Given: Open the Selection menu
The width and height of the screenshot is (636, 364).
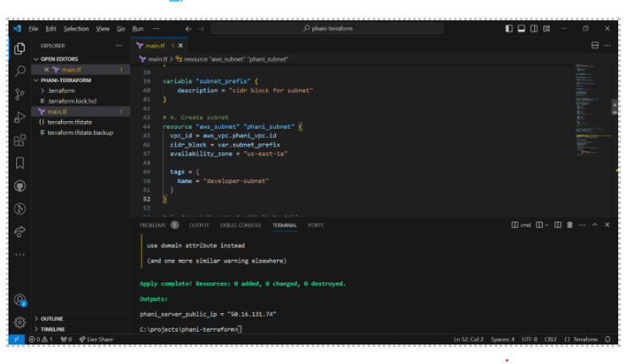Looking at the screenshot, I should pyautogui.click(x=75, y=29).
